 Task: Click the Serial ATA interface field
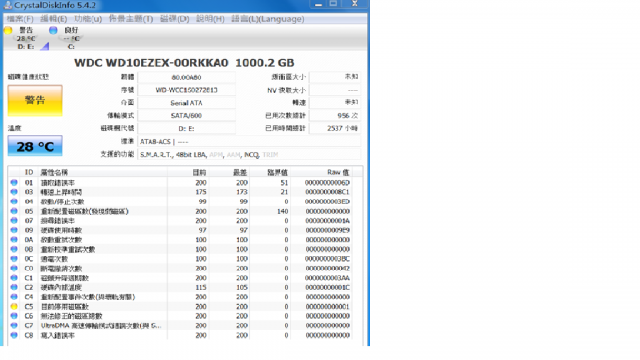[x=187, y=103]
